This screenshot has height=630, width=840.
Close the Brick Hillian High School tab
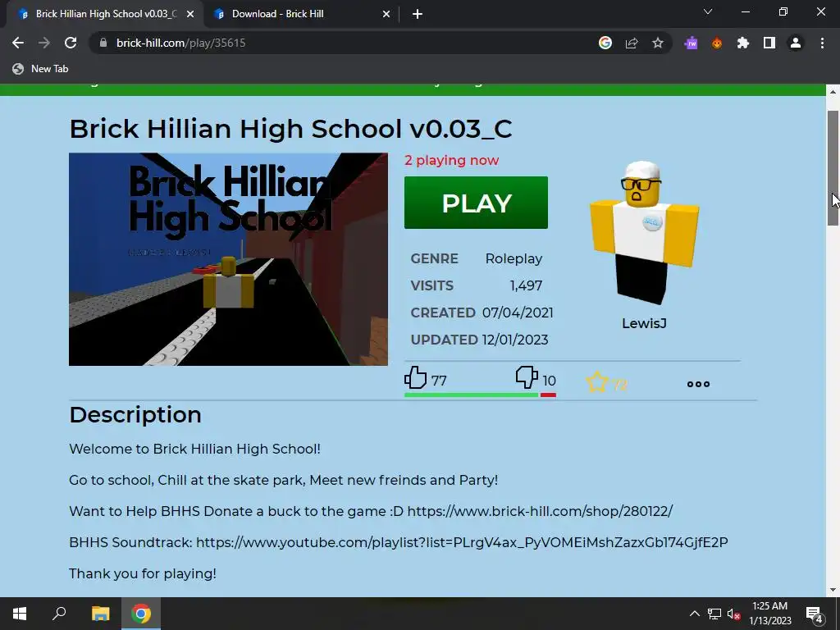190,14
